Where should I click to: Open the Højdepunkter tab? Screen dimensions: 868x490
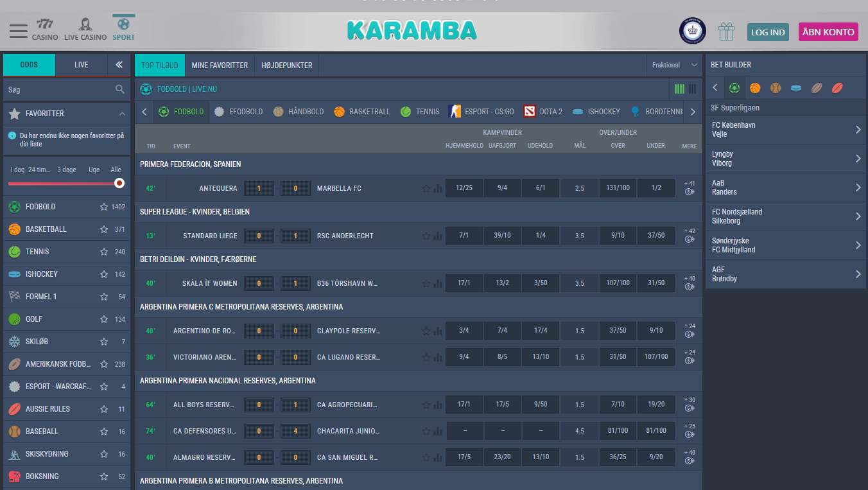(x=287, y=65)
